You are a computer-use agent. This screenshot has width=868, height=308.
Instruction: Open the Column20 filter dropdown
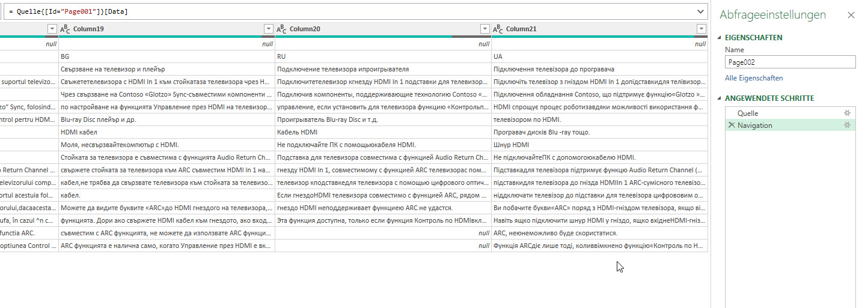484,29
